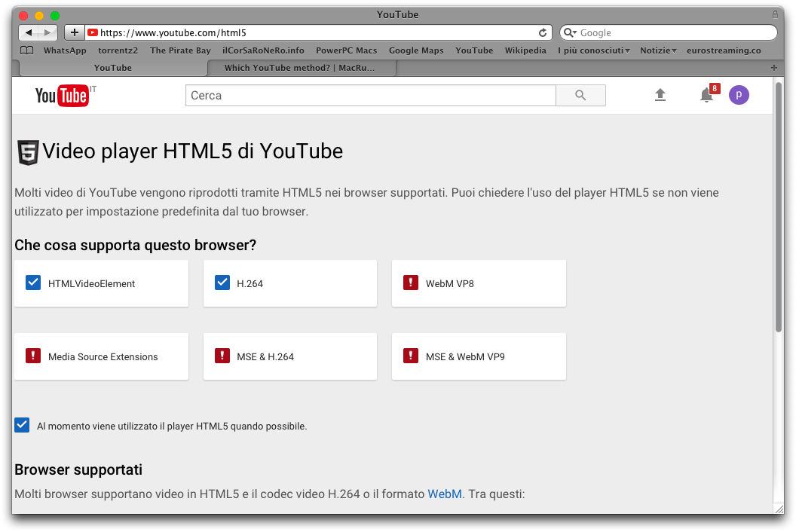Image resolution: width=796 pixels, height=532 pixels.
Task: Follow the WebM link in the text
Action: click(x=445, y=494)
